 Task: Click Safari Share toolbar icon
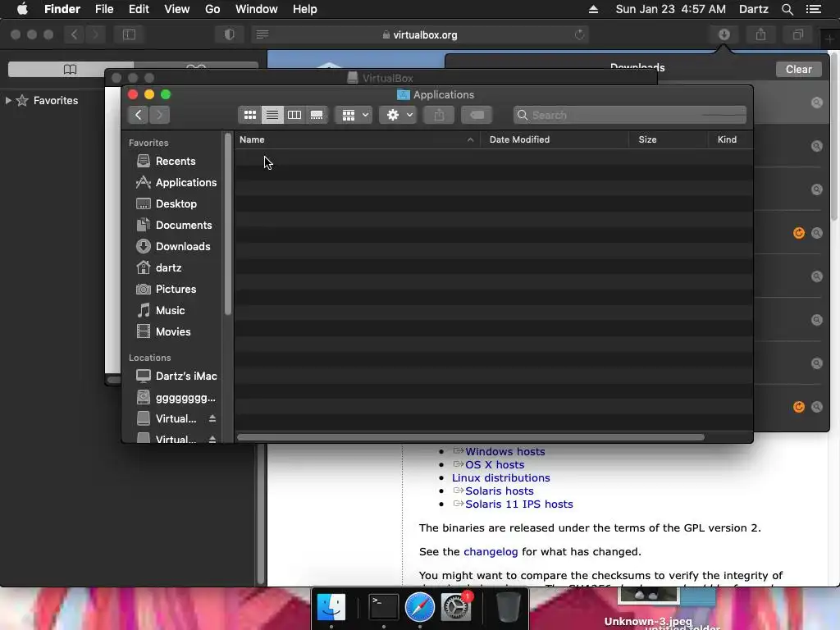[760, 34]
